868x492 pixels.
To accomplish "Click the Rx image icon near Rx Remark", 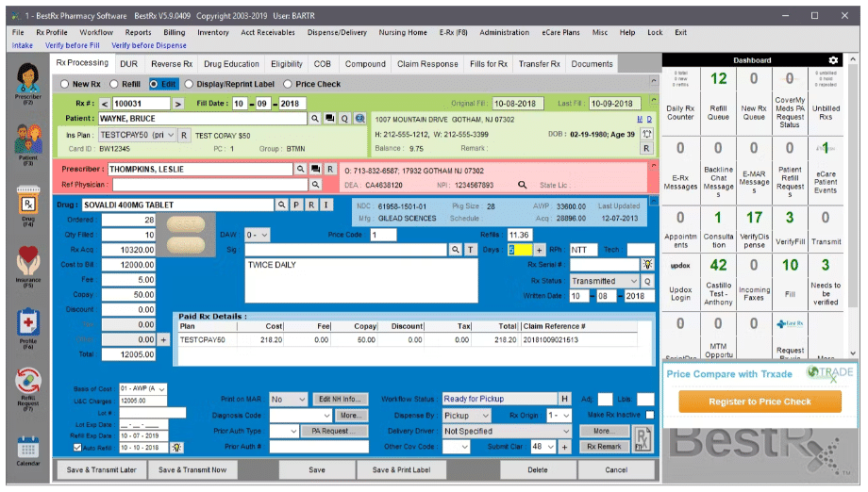I will tap(643, 439).
